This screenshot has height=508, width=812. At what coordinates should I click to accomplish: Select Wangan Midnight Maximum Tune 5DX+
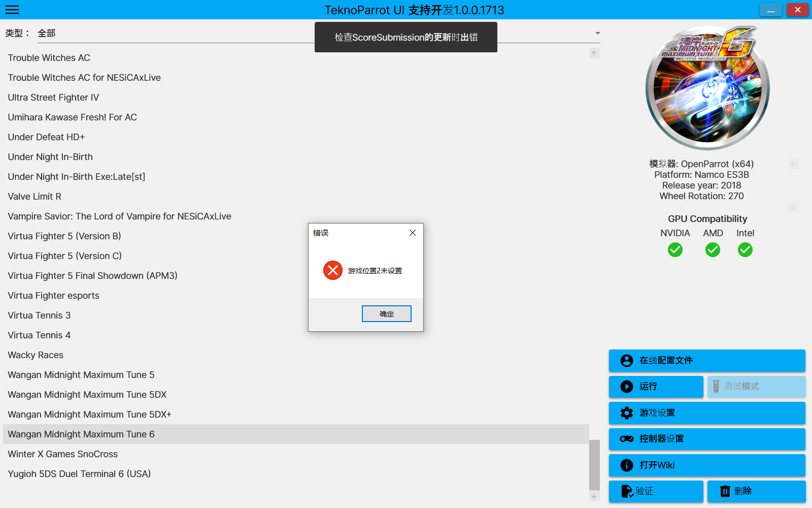pos(296,415)
